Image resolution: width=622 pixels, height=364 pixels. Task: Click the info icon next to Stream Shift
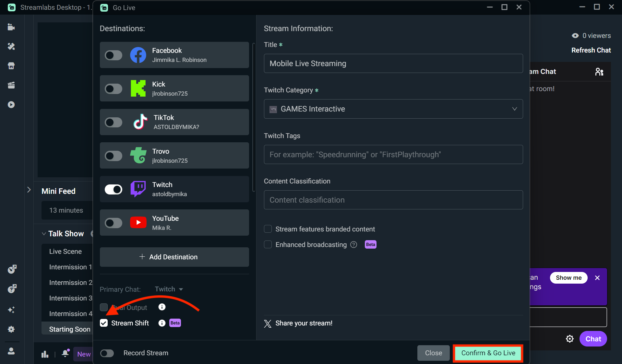(x=161, y=323)
